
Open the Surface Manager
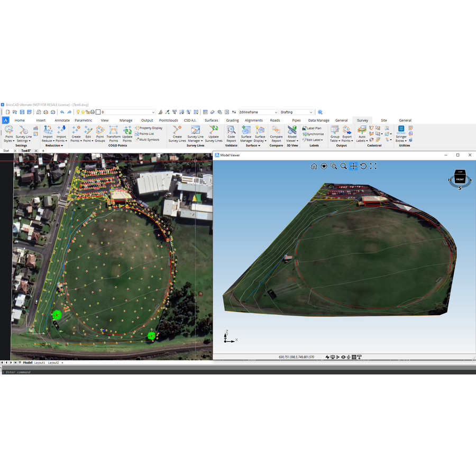[246, 134]
